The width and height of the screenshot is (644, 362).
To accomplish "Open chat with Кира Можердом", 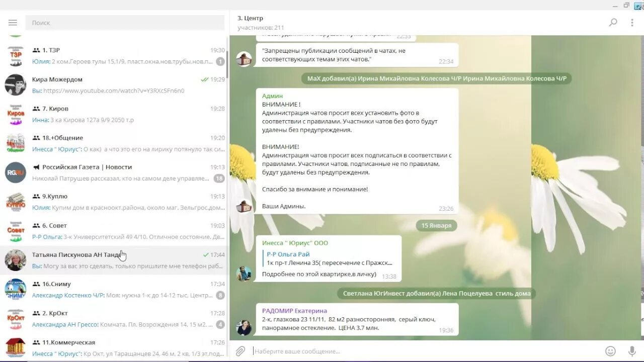I will click(x=114, y=85).
